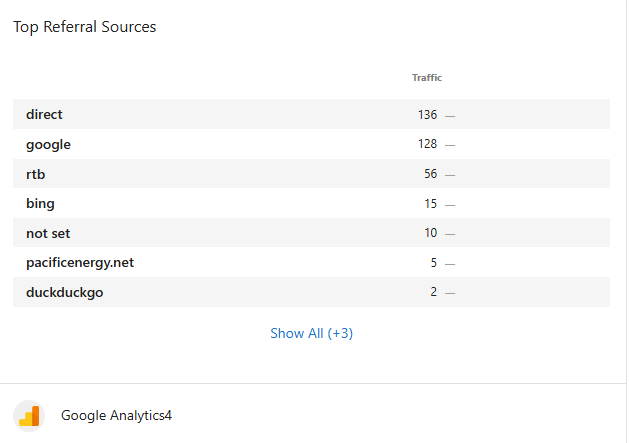Select the direct referral source row
Viewport: 629px width, 443px height.
click(44, 114)
